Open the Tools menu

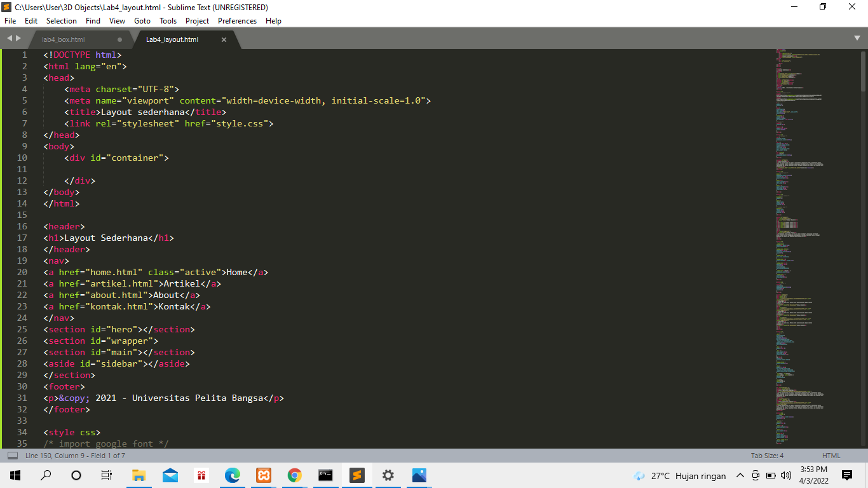click(168, 21)
